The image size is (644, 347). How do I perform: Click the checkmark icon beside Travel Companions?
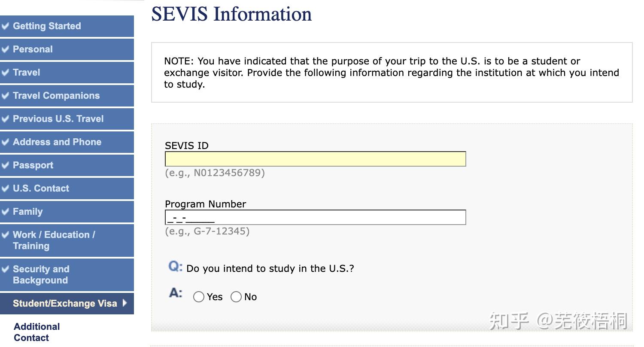[x=5, y=95]
